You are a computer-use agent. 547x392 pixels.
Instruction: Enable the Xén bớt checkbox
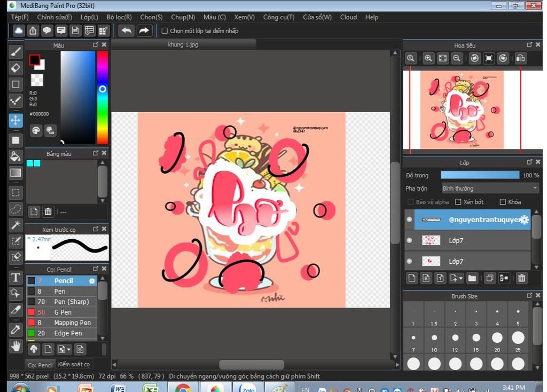pyautogui.click(x=458, y=202)
